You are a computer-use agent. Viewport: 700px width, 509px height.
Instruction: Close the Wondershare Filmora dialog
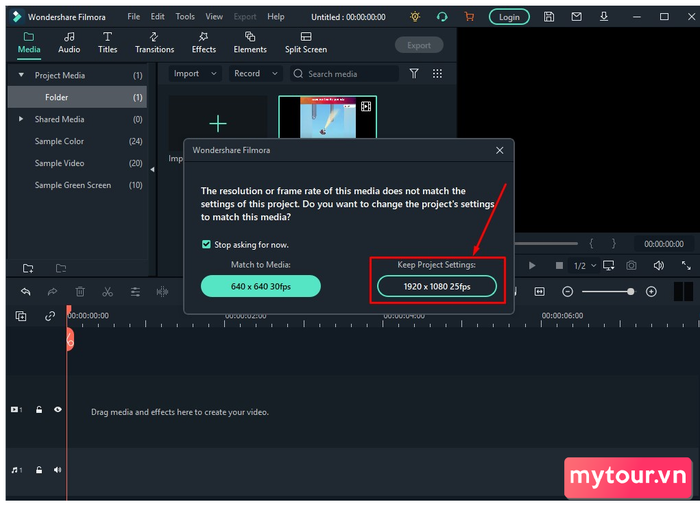point(500,150)
